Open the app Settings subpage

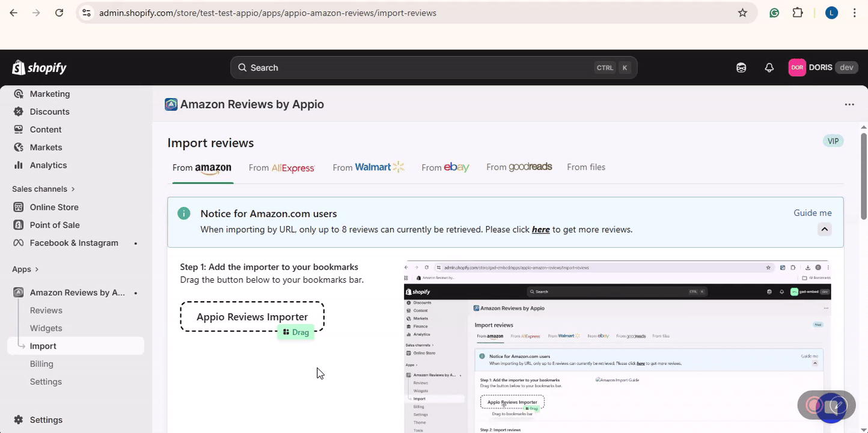(x=46, y=382)
